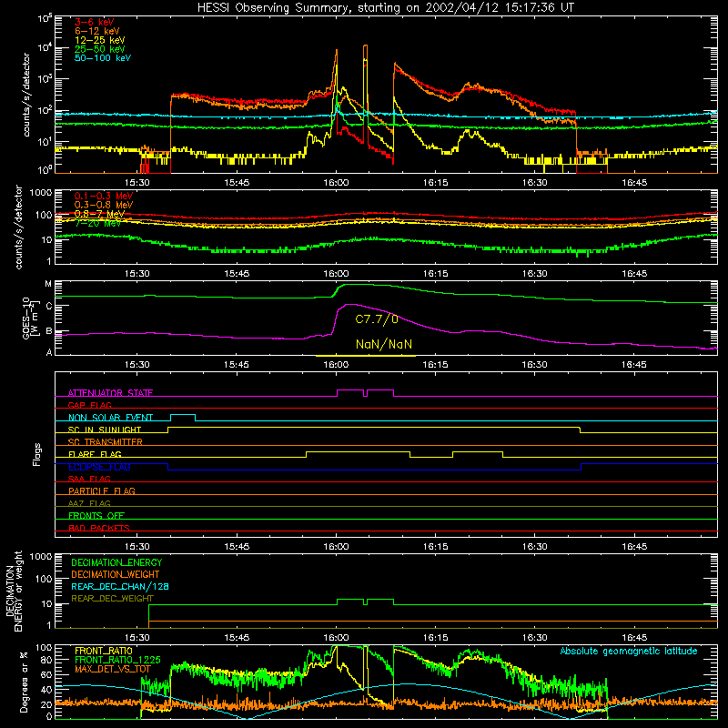
Task: Click the Degrees or % axis label
Action: click(25, 682)
